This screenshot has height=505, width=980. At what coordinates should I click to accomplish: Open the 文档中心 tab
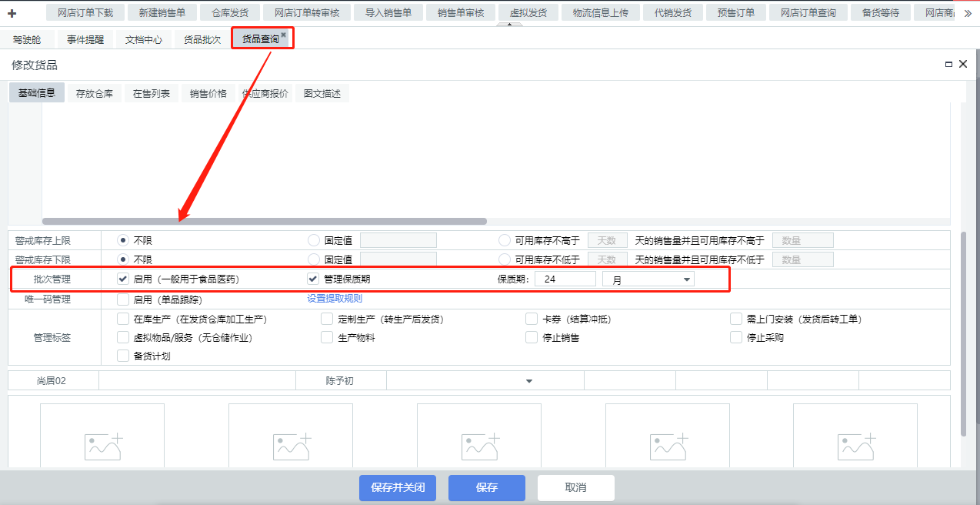click(x=144, y=39)
